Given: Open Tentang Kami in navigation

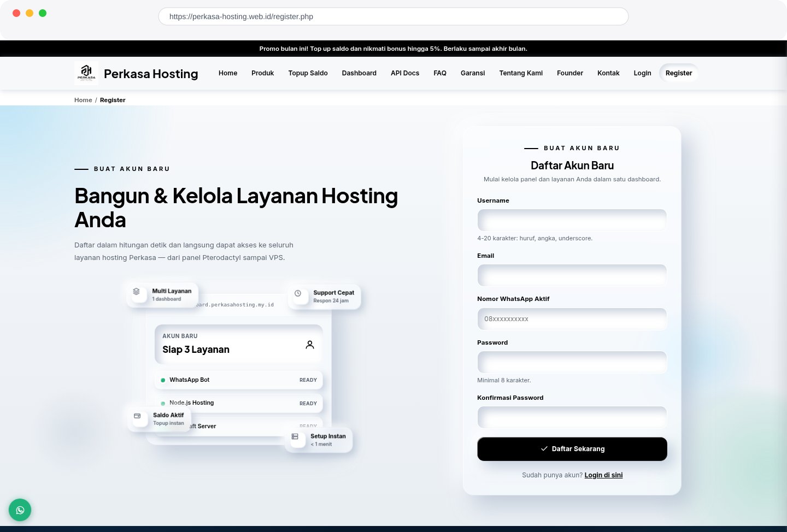Looking at the screenshot, I should click(x=521, y=73).
